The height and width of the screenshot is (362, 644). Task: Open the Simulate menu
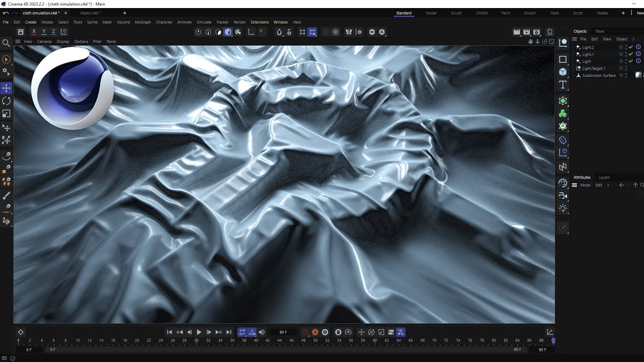pyautogui.click(x=204, y=22)
